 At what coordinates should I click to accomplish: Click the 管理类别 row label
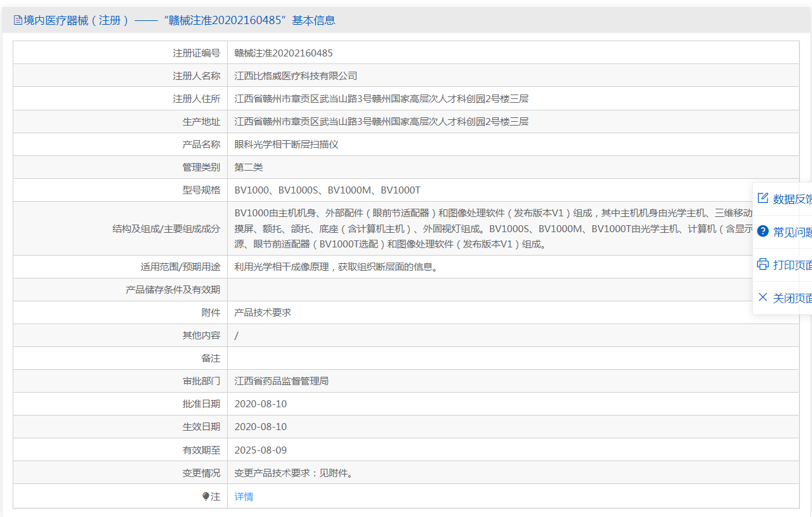coord(202,167)
